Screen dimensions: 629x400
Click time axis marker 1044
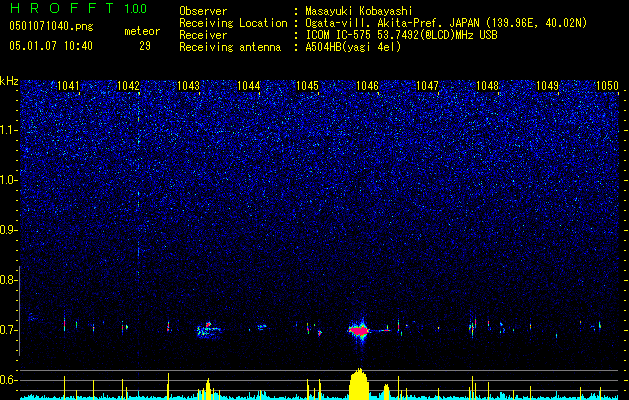(x=248, y=86)
